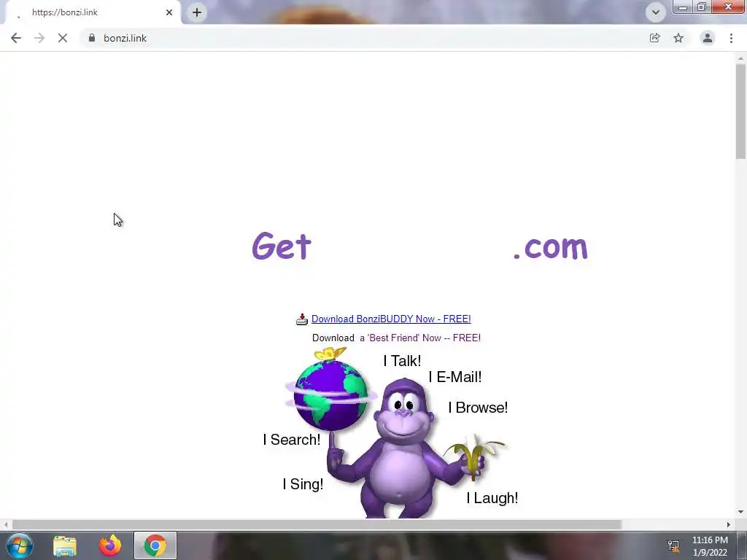Stop loading the page

pos(63,38)
